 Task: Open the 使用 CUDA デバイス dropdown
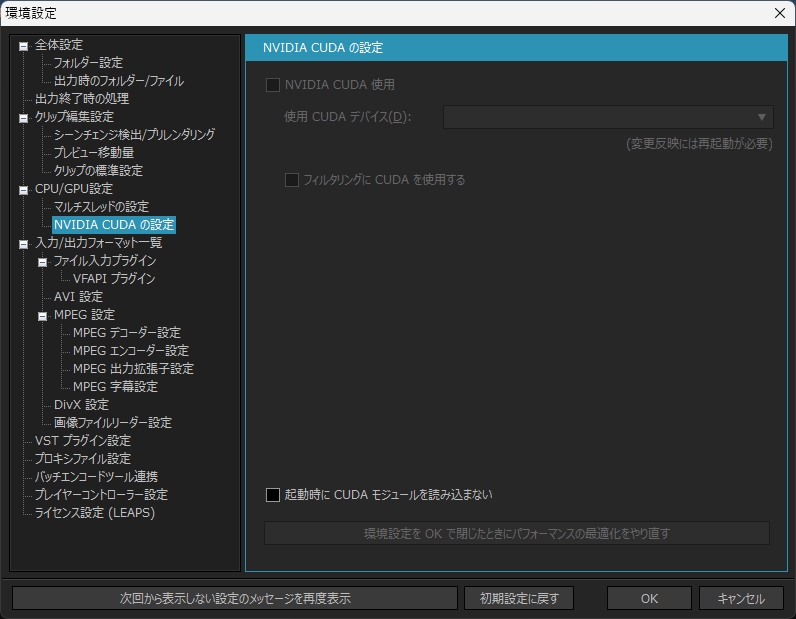coord(608,117)
